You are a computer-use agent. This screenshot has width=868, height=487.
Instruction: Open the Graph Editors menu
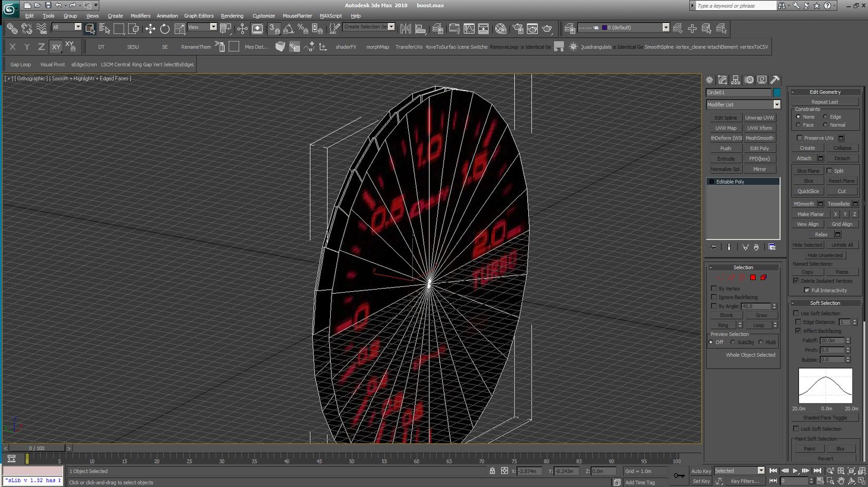point(199,16)
